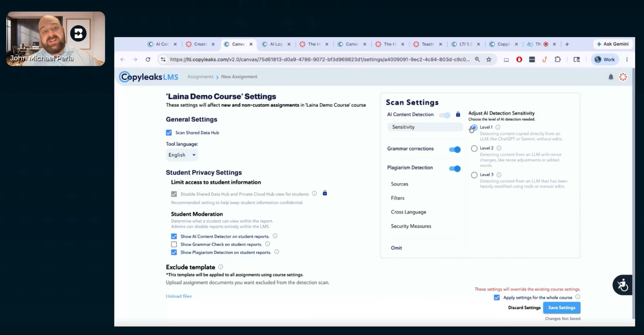This screenshot has width=644, height=335.
Task: Open a new browser tab
Action: coord(567,44)
